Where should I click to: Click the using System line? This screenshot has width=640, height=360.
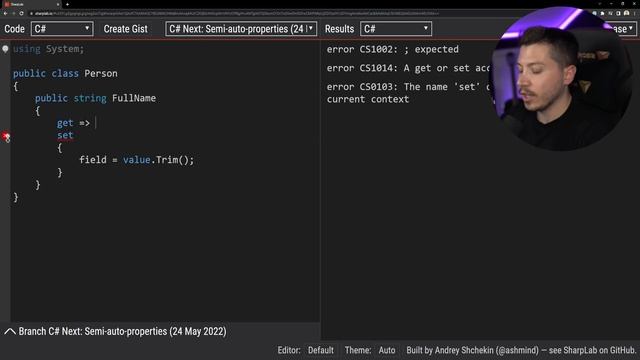(48, 49)
